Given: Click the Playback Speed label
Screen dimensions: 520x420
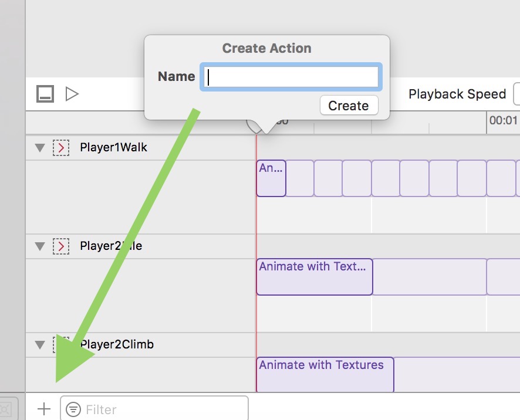Looking at the screenshot, I should point(457,94).
